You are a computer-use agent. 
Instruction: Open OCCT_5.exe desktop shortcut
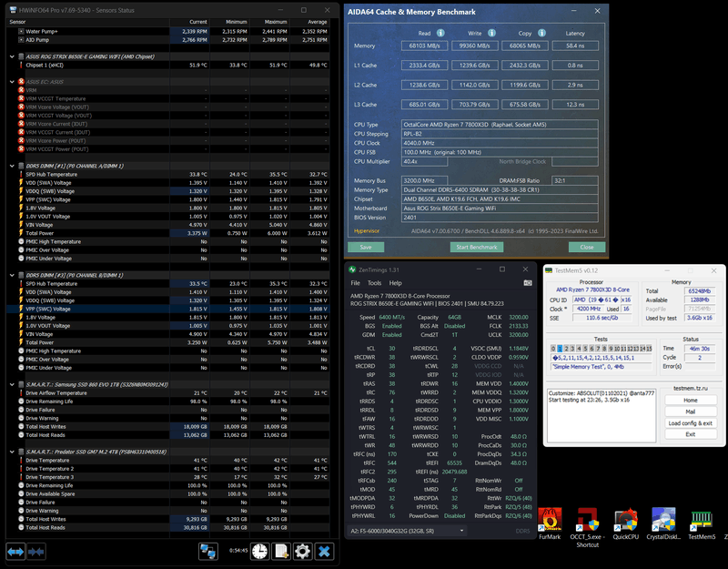point(587,527)
